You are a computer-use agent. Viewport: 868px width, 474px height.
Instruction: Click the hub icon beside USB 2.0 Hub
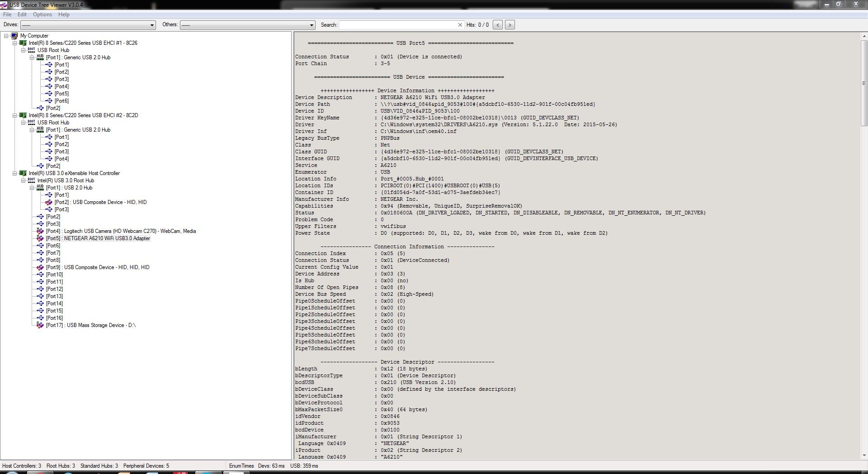tap(40, 188)
